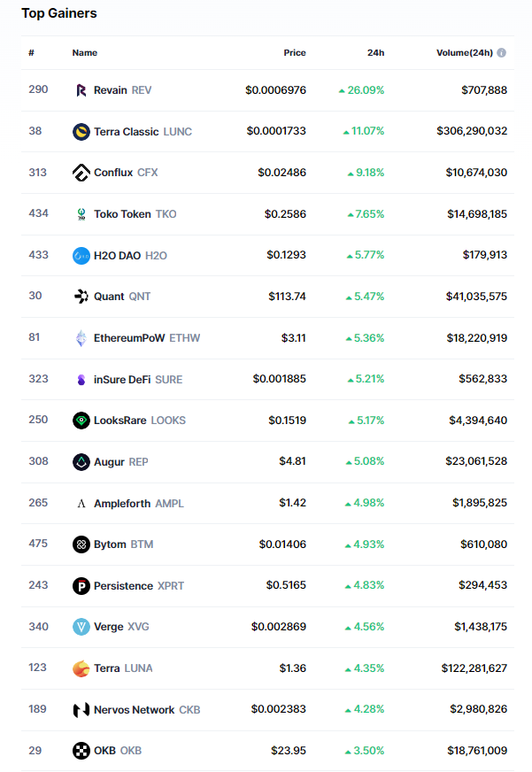
Task: Click the OKB coin logo icon
Action: (x=81, y=751)
